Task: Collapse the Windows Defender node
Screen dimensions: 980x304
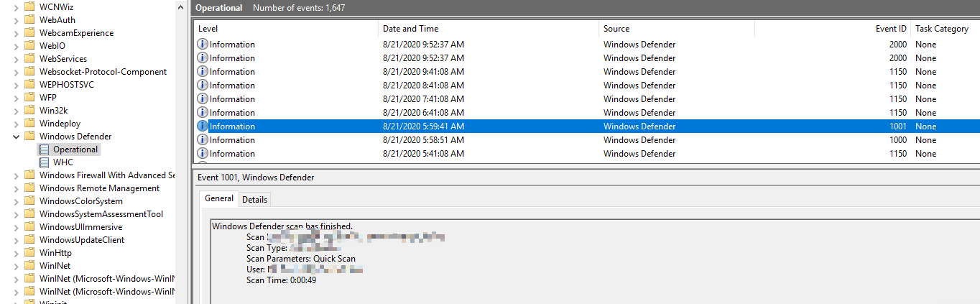Action: coord(16,137)
